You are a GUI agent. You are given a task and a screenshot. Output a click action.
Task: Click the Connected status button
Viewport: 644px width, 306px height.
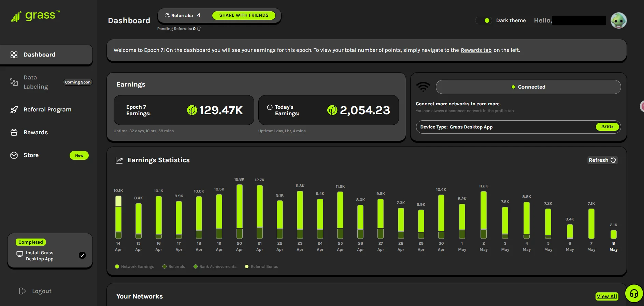coord(528,87)
